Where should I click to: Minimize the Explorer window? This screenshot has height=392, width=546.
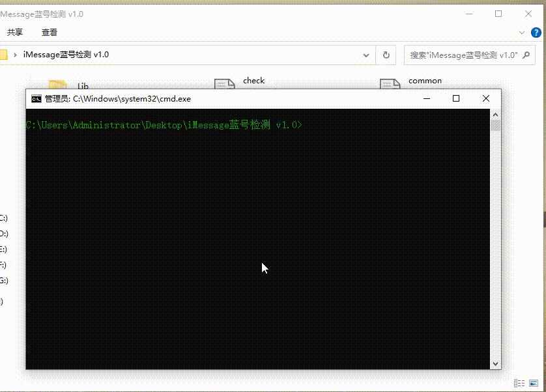click(x=469, y=14)
